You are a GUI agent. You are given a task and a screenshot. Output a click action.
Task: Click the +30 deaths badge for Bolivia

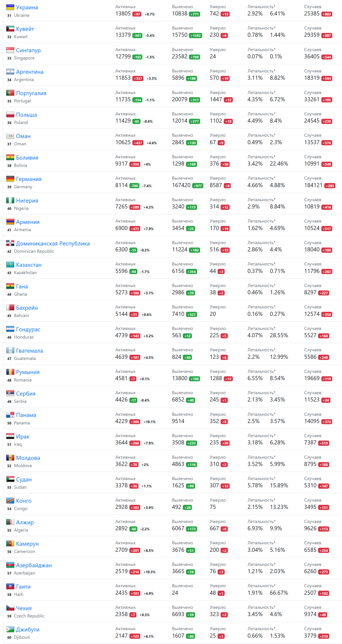coord(225,164)
